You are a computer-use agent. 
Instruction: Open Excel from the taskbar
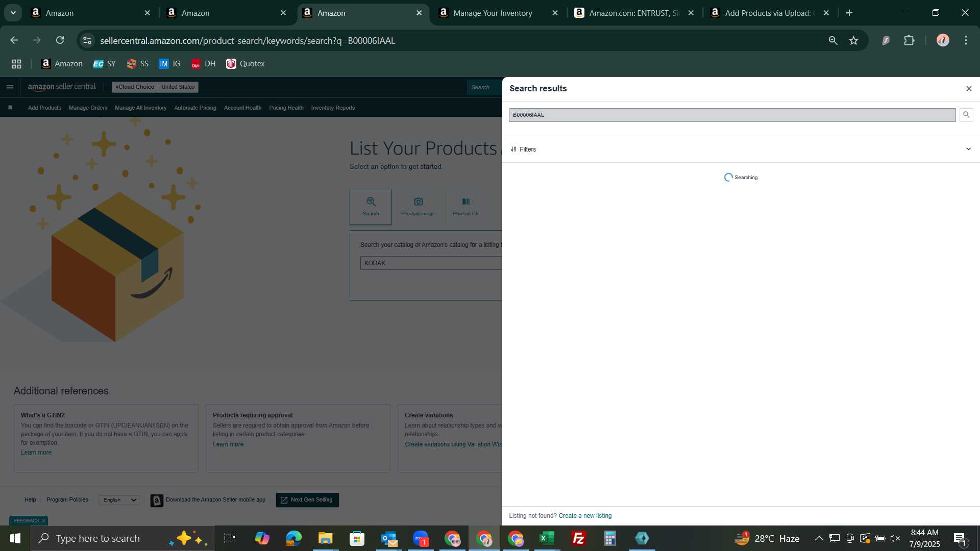coord(547,538)
